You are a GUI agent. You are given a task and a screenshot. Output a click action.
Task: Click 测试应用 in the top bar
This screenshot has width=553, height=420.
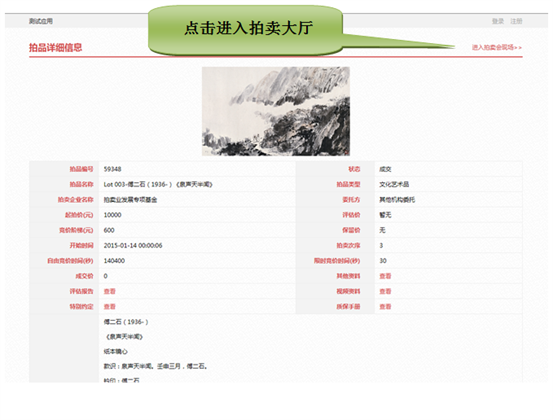pos(41,21)
